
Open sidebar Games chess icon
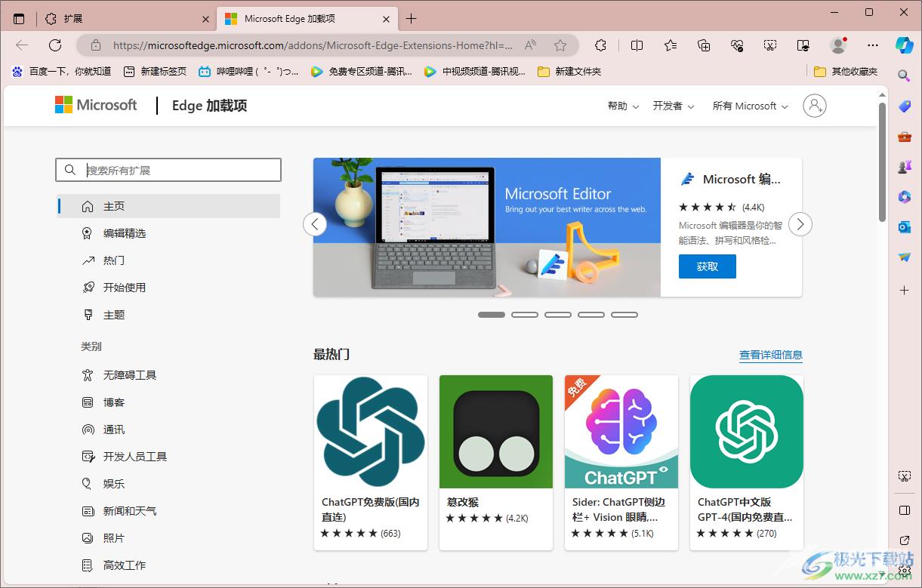[x=905, y=167]
